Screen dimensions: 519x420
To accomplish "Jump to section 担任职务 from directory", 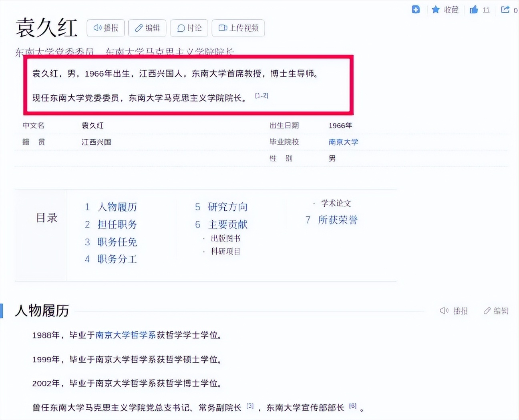I will pyautogui.click(x=117, y=224).
